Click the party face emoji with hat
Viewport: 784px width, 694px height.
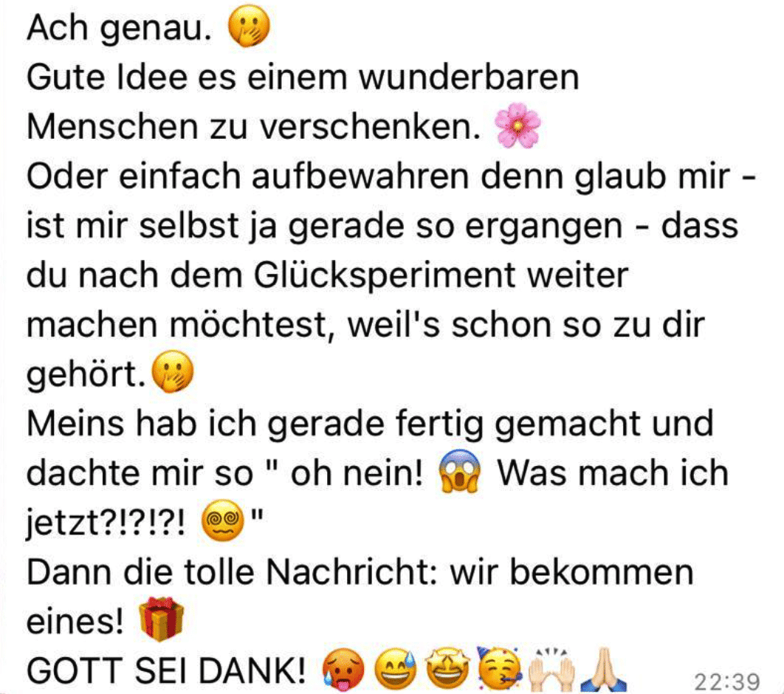point(500,670)
